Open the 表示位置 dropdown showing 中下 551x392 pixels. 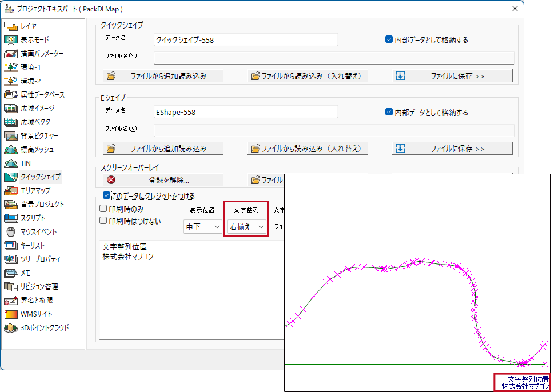point(202,227)
